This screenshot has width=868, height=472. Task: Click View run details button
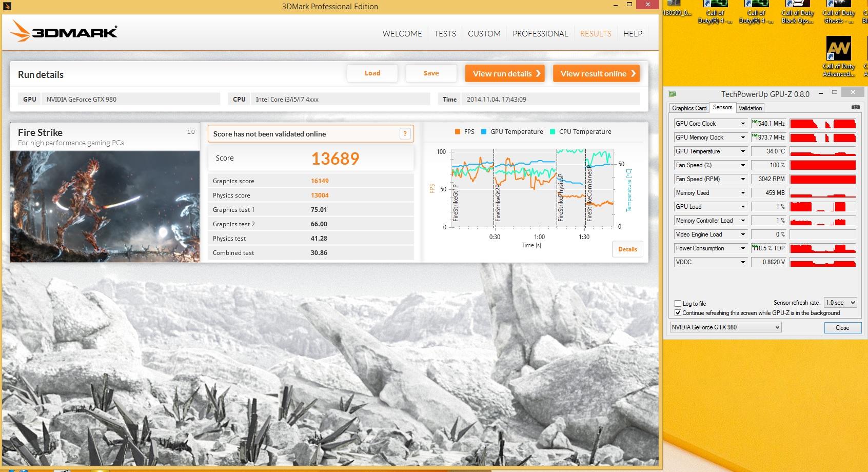coord(505,73)
